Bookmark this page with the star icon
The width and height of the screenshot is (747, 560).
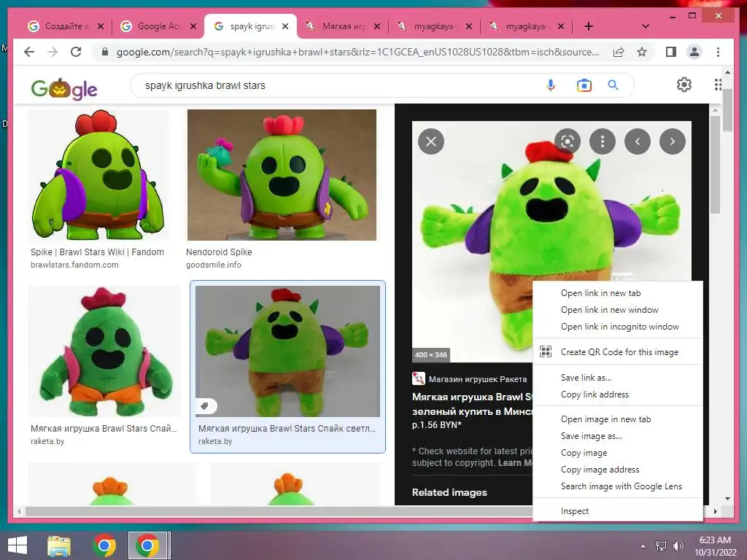click(642, 52)
